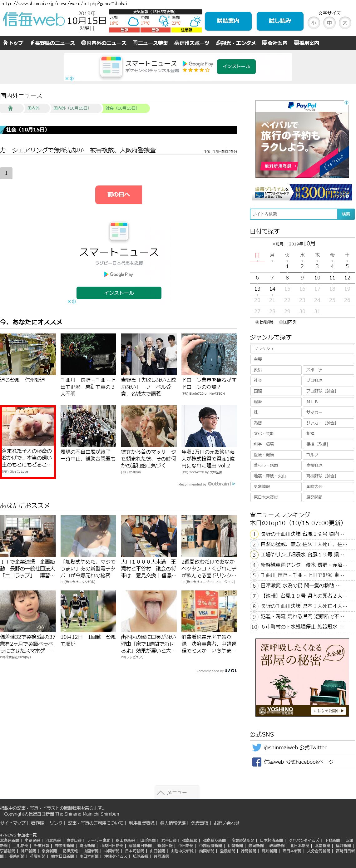The height and width of the screenshot is (868, 356).
Task: Open 長野県のニュース navigation menu
Action: (52, 43)
